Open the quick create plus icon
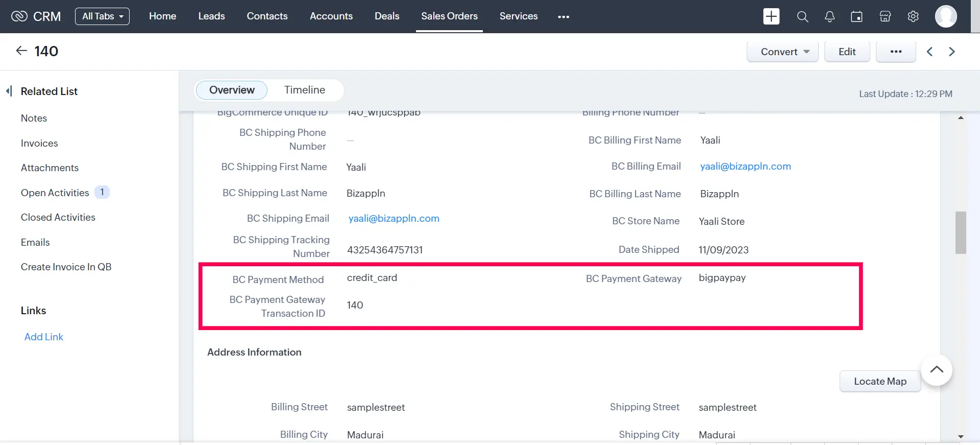The height and width of the screenshot is (445, 980). [771, 16]
